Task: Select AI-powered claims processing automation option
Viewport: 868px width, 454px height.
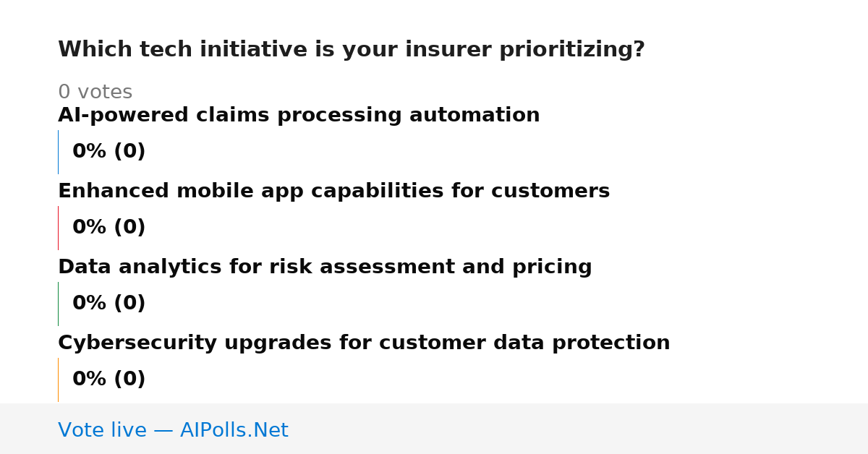Action: point(299,116)
